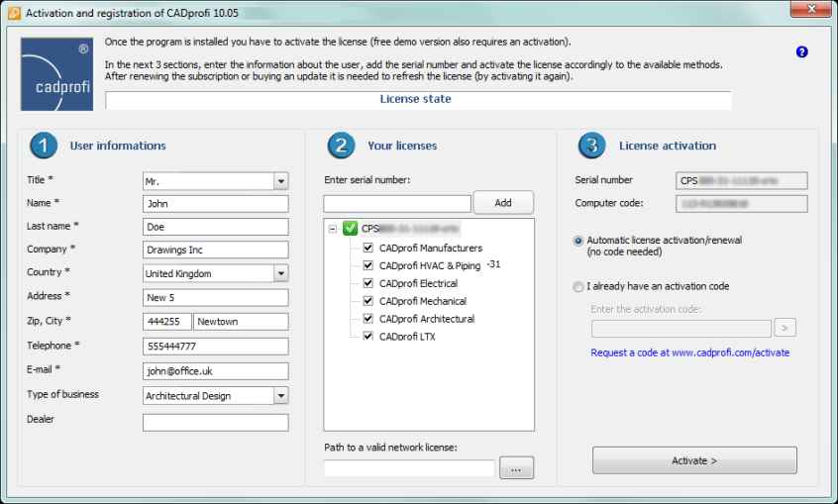Disable the CADprofi Electrical module checkbox
This screenshot has width=838, height=504.
pyautogui.click(x=368, y=283)
